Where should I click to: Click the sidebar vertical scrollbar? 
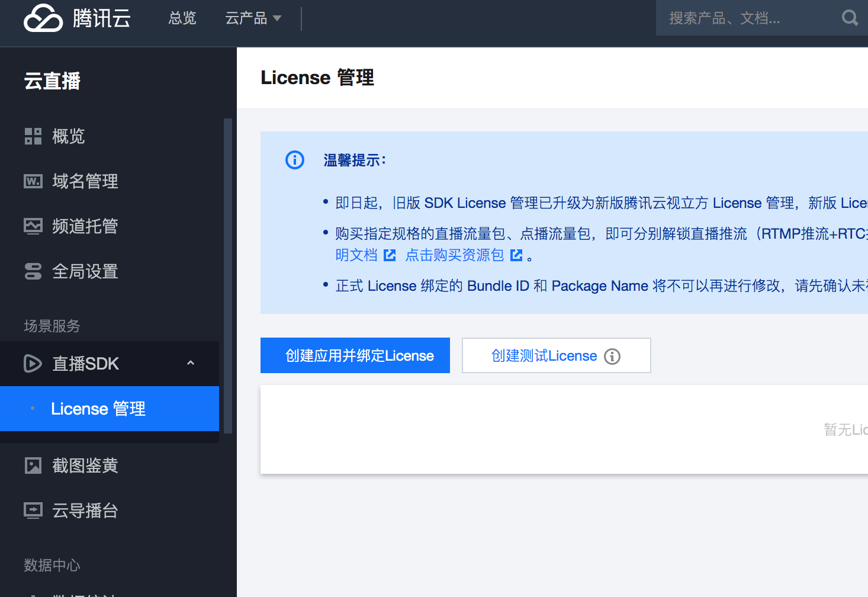coord(228,276)
